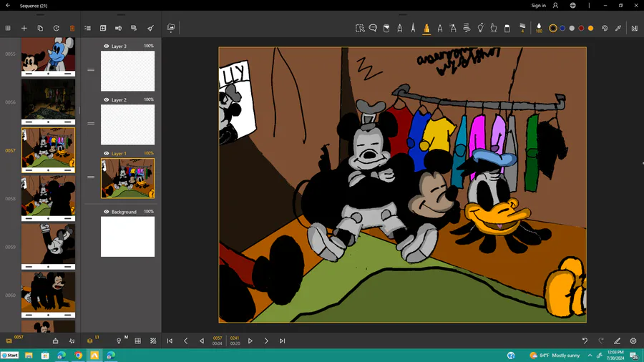Pick the dark red color swatch
644x362 pixels.
[581, 29]
